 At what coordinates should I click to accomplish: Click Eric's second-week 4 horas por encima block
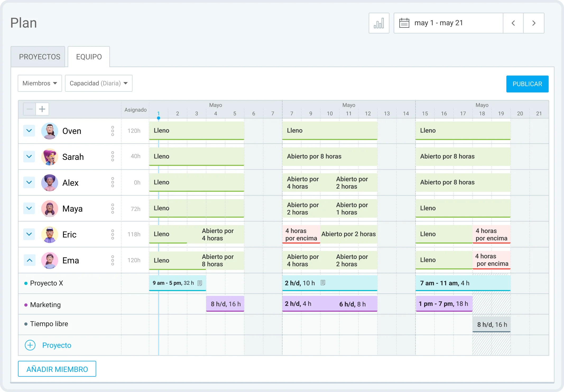(x=301, y=234)
